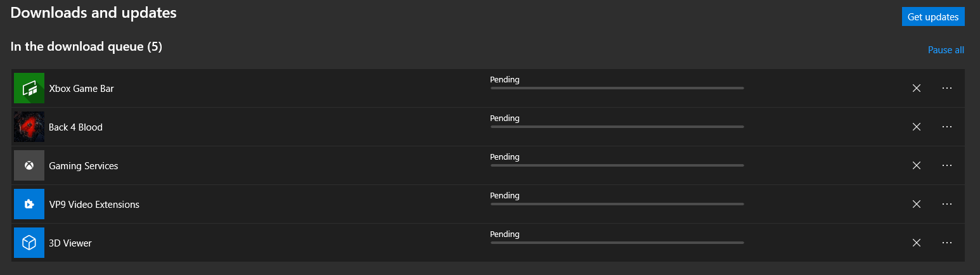Open more options for Xbox Game Bar
This screenshot has width=980, height=275.
[947, 89]
